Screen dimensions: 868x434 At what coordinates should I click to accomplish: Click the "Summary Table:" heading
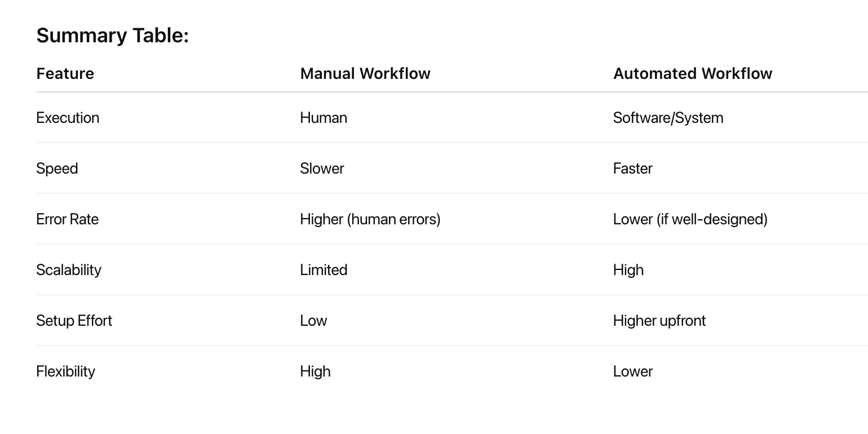tap(112, 36)
